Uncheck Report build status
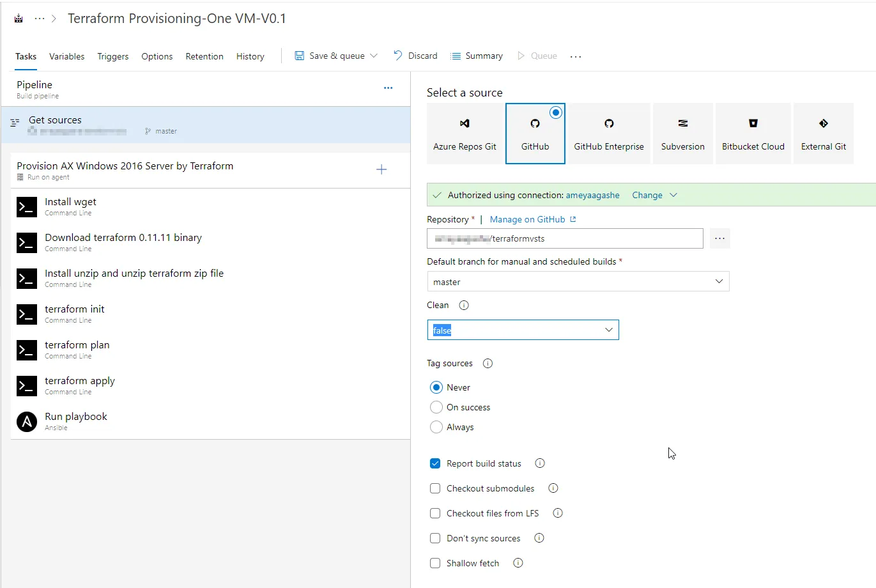The image size is (876, 588). pyautogui.click(x=435, y=463)
